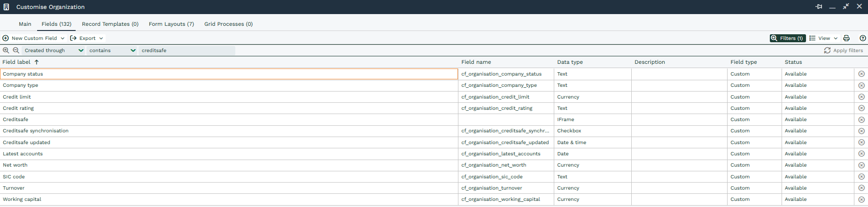Toggle the Filters (1) panel

pos(787,38)
